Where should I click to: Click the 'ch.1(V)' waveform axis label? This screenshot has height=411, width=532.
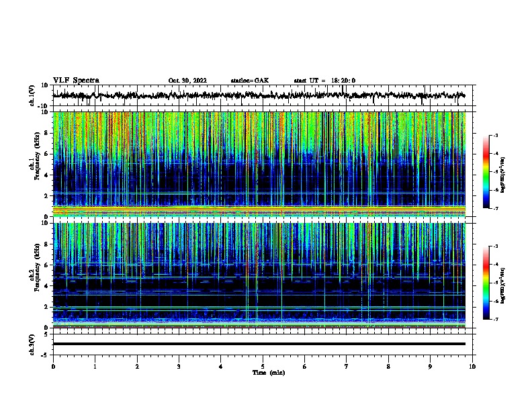[x=32, y=95]
